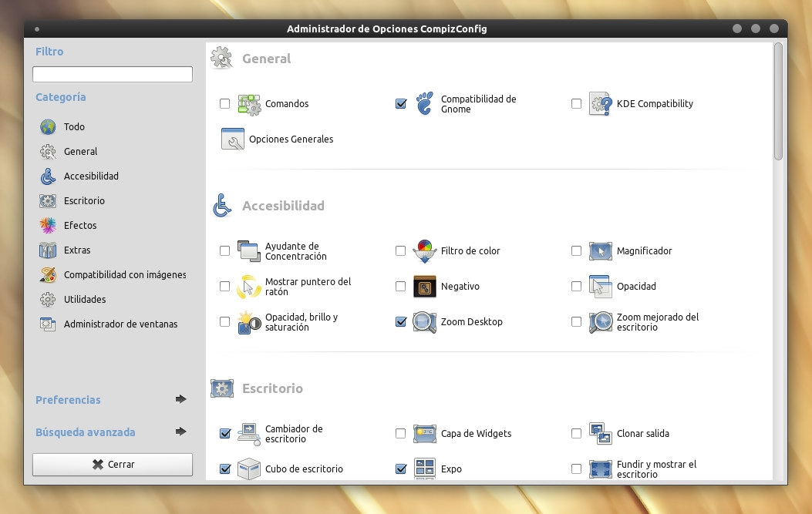Screen dimensions: 812x514
Task: Open the Cubo de escritorio icon
Action: coord(249,469)
